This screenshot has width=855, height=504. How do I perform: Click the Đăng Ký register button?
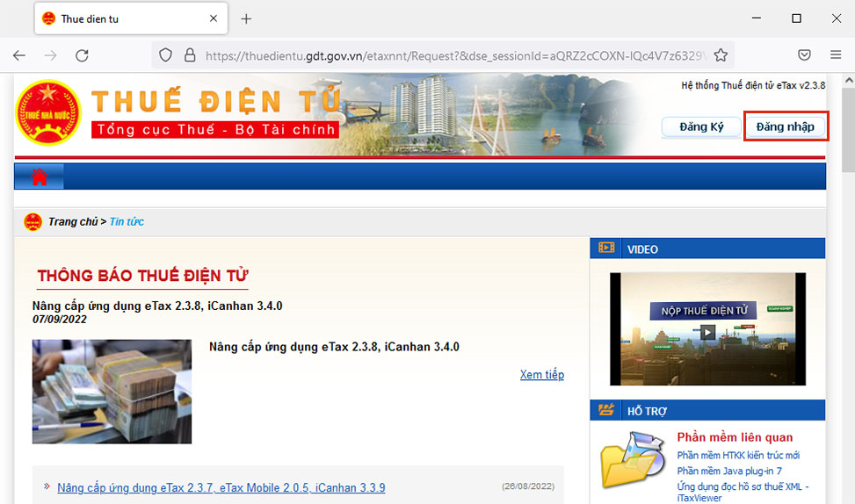pyautogui.click(x=701, y=127)
